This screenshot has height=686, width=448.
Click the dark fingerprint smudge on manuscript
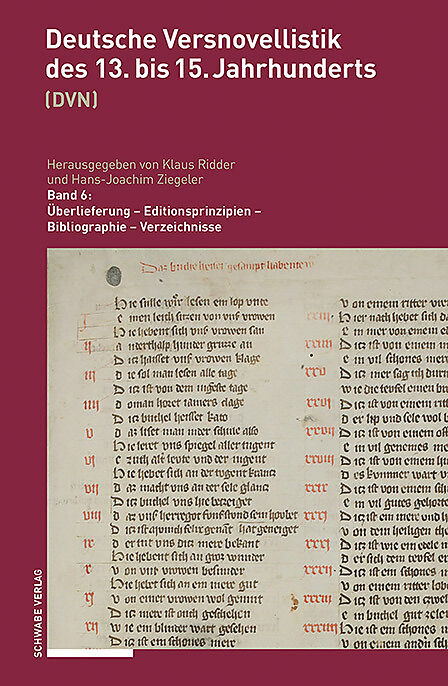click(x=114, y=276)
